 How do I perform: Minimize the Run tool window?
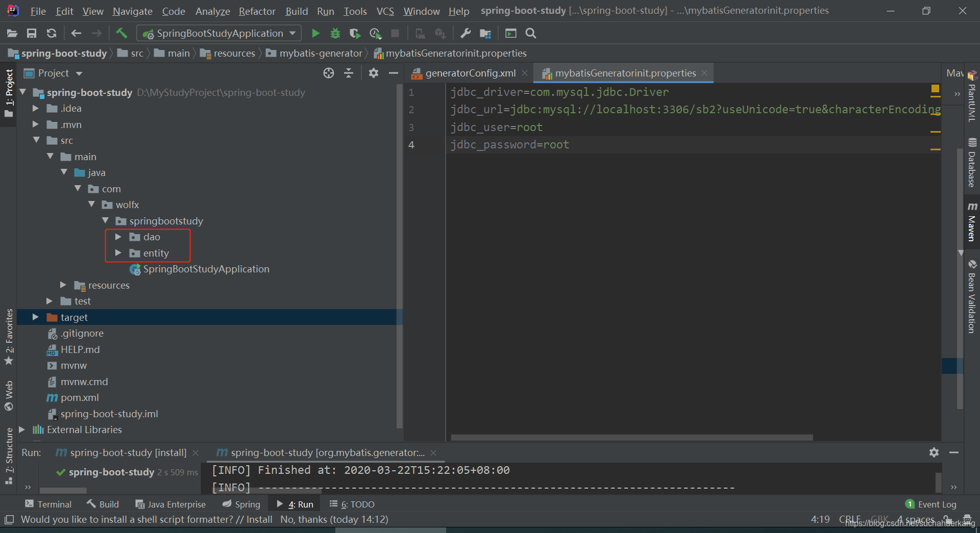[x=954, y=452]
